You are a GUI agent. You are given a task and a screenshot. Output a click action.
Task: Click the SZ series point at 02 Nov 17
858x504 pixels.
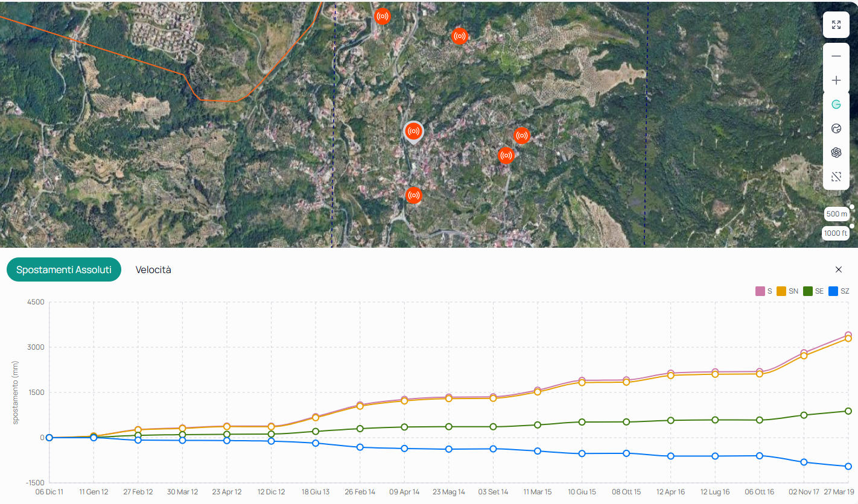(x=804, y=462)
